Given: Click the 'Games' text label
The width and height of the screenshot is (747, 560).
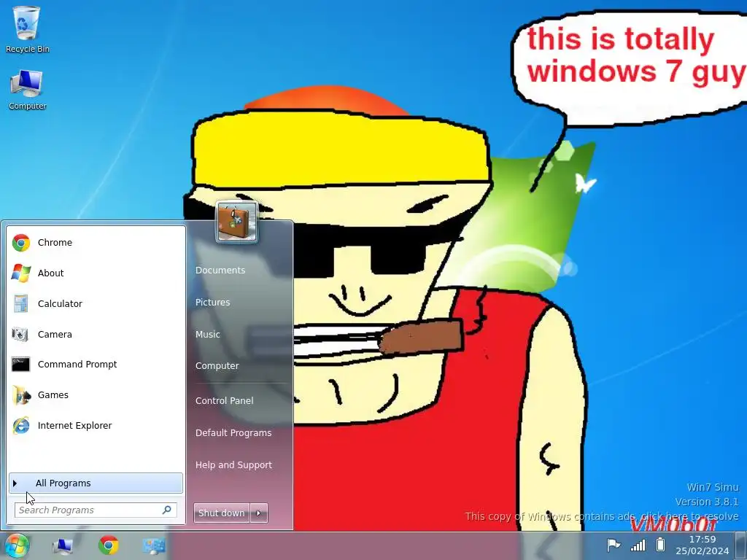Looking at the screenshot, I should (x=53, y=395).
